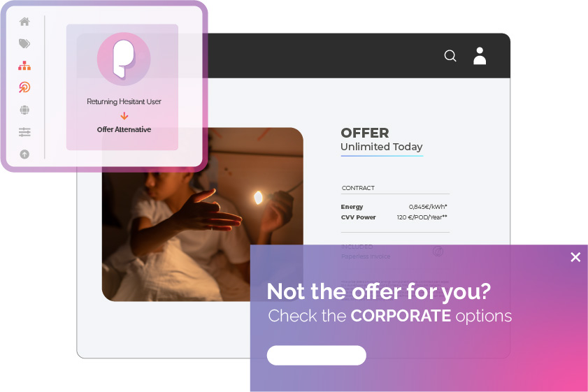
Task: Click the pink persona avatar circle
Action: (x=124, y=59)
